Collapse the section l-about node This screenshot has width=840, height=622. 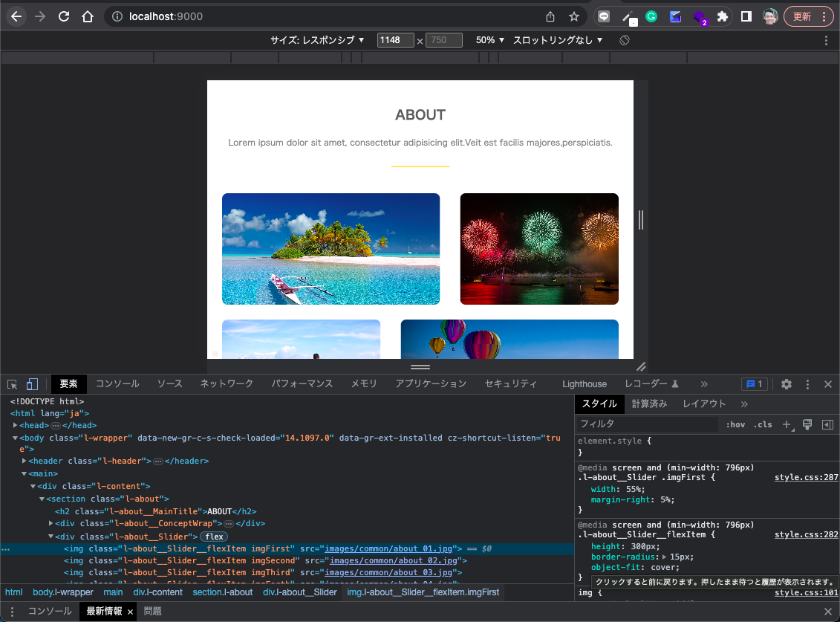pos(42,499)
